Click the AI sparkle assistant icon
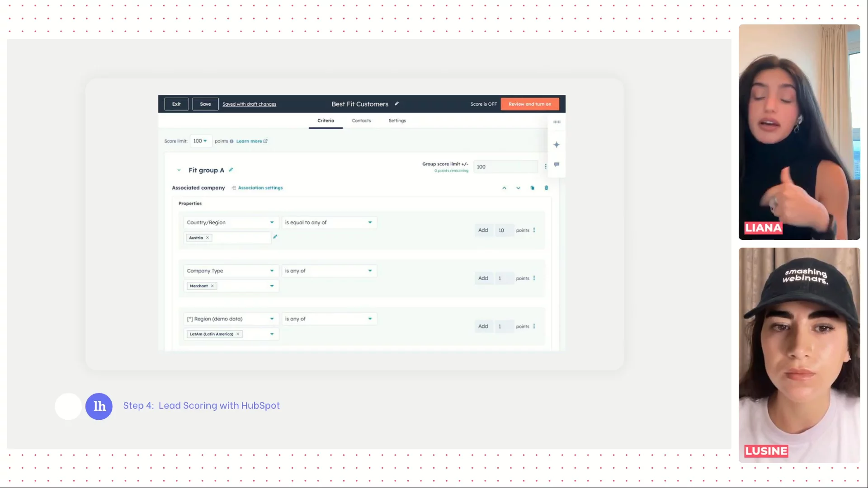868x488 pixels. point(557,145)
